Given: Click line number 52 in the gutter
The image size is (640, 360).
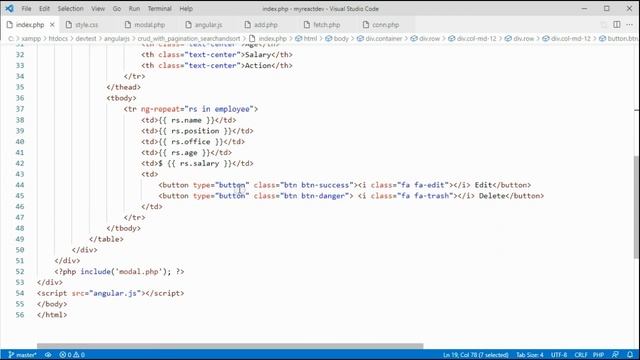Looking at the screenshot, I should (20, 271).
